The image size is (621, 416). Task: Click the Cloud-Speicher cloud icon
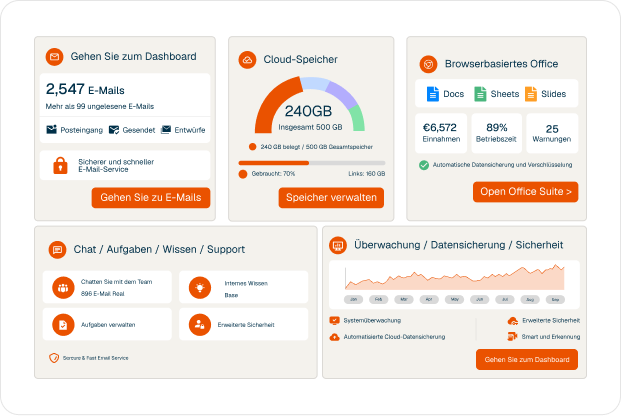click(246, 60)
